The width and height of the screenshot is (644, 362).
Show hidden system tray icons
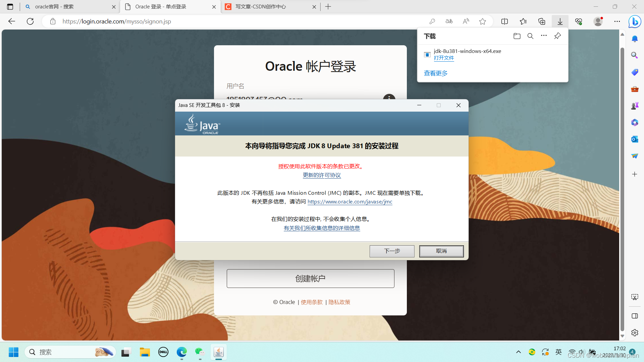(518, 352)
